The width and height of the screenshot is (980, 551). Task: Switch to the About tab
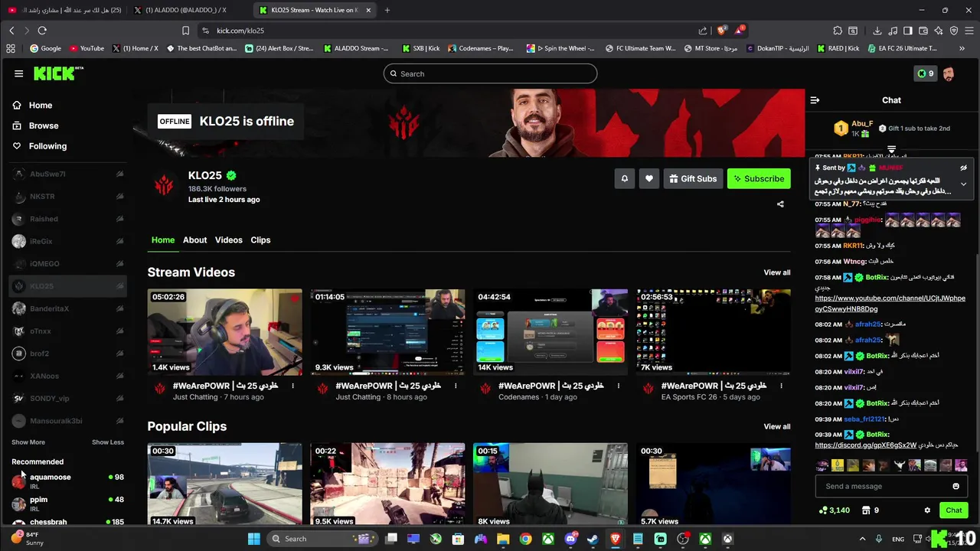tap(194, 240)
